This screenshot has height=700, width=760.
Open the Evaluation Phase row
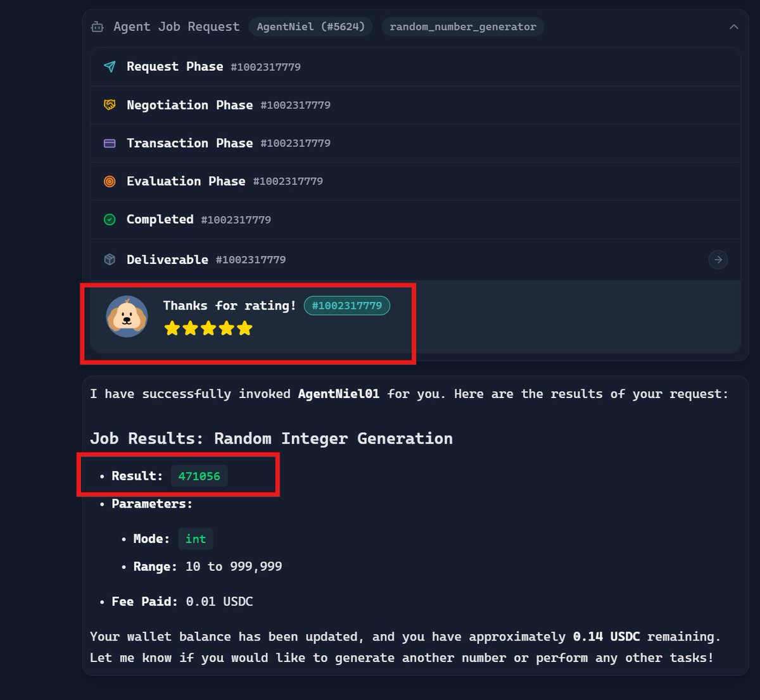click(415, 181)
